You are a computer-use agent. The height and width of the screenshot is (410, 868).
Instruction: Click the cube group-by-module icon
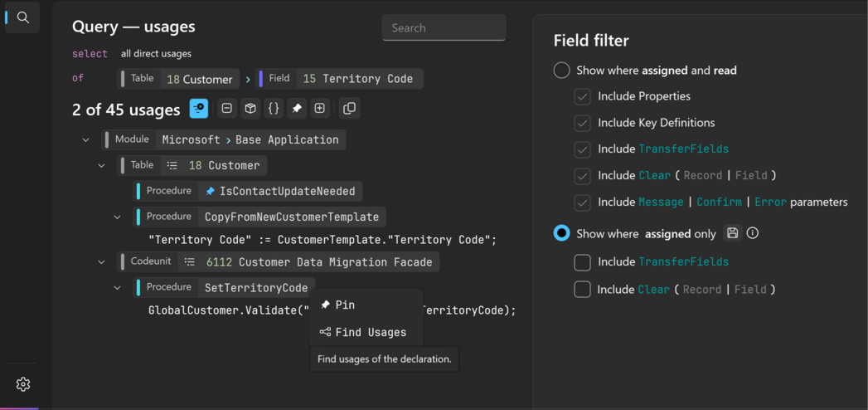tap(250, 109)
